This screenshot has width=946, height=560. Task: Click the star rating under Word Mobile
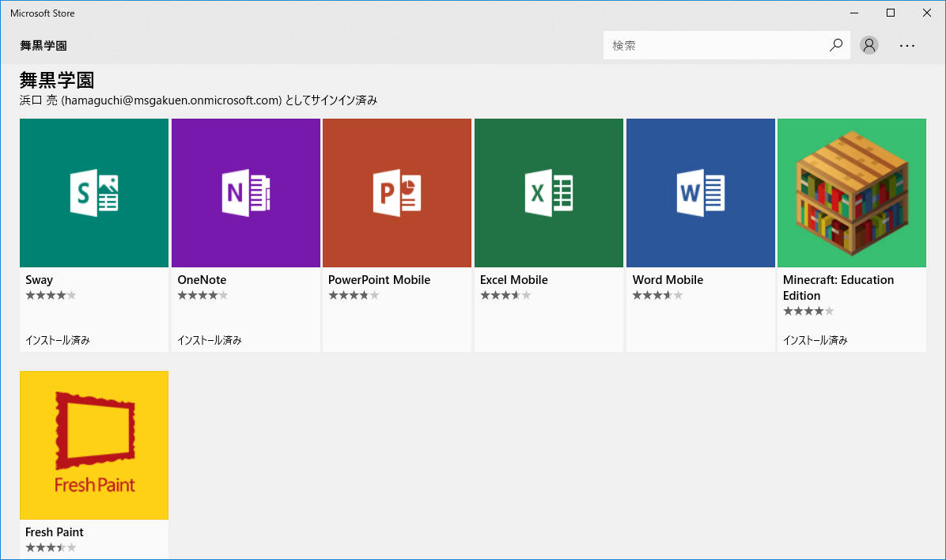coord(657,295)
